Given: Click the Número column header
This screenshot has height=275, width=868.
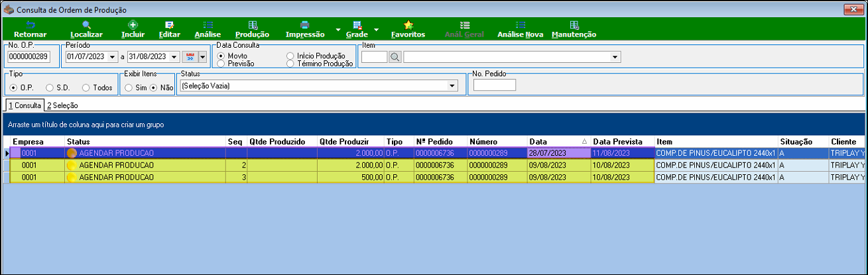Looking at the screenshot, I should [x=497, y=142].
